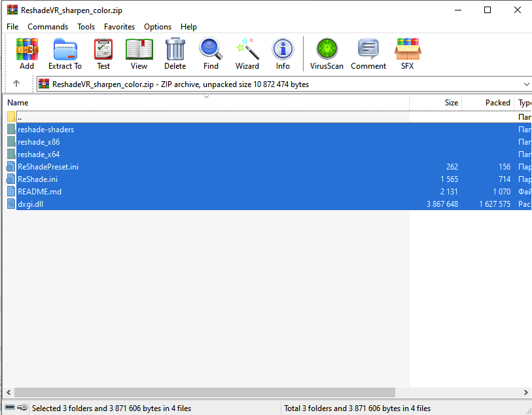
Task: Click ReShadePreset.ini size value 262
Action: click(x=452, y=167)
